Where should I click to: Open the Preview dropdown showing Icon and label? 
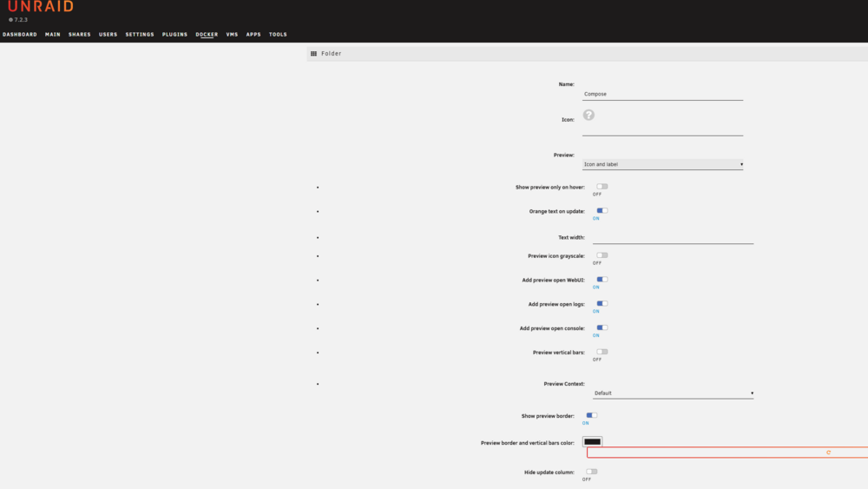pos(662,164)
